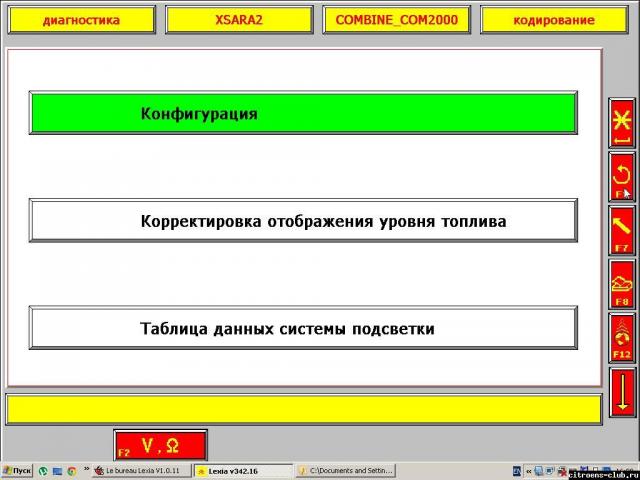Click the F7 diagonal arrow icon

pos(622,231)
